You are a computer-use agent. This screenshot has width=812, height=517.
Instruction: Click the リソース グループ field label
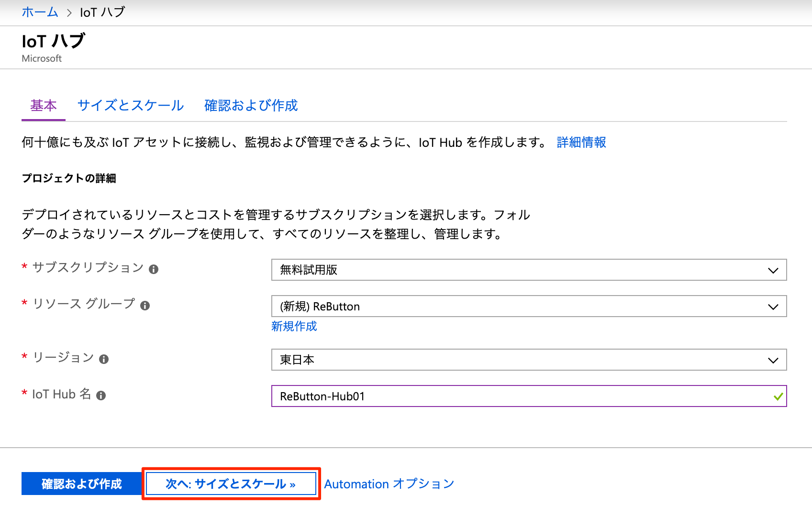(84, 304)
